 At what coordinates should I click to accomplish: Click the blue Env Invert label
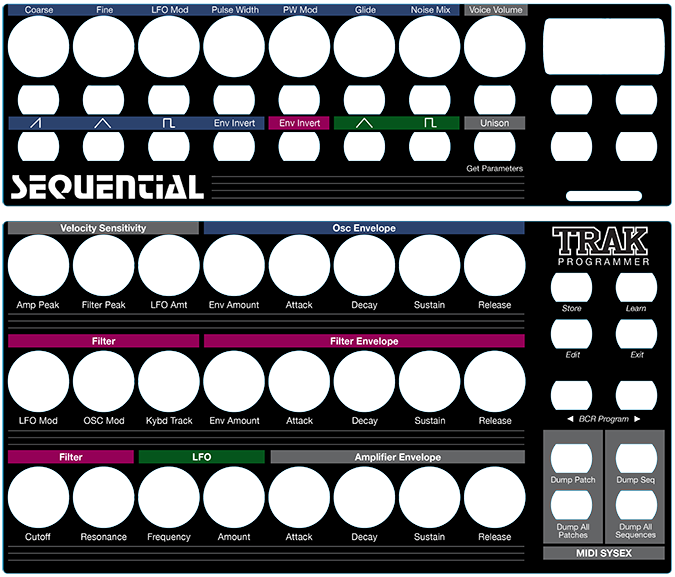coord(234,123)
